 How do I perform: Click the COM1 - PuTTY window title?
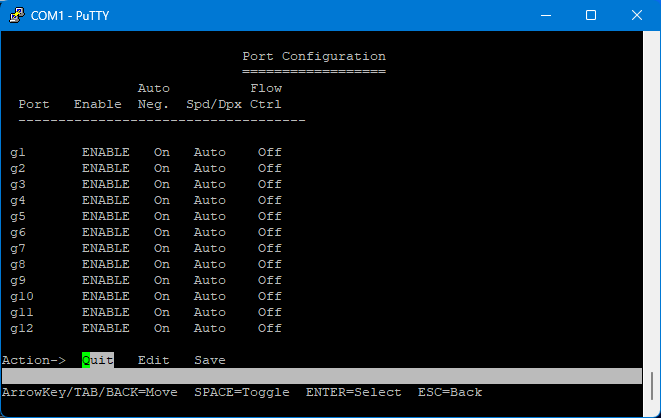tap(71, 15)
